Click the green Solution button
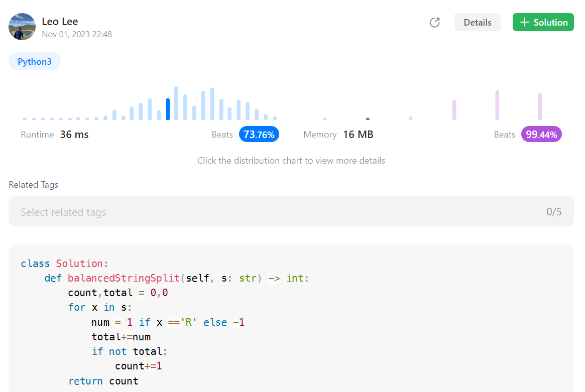The image size is (585, 392). [x=543, y=22]
